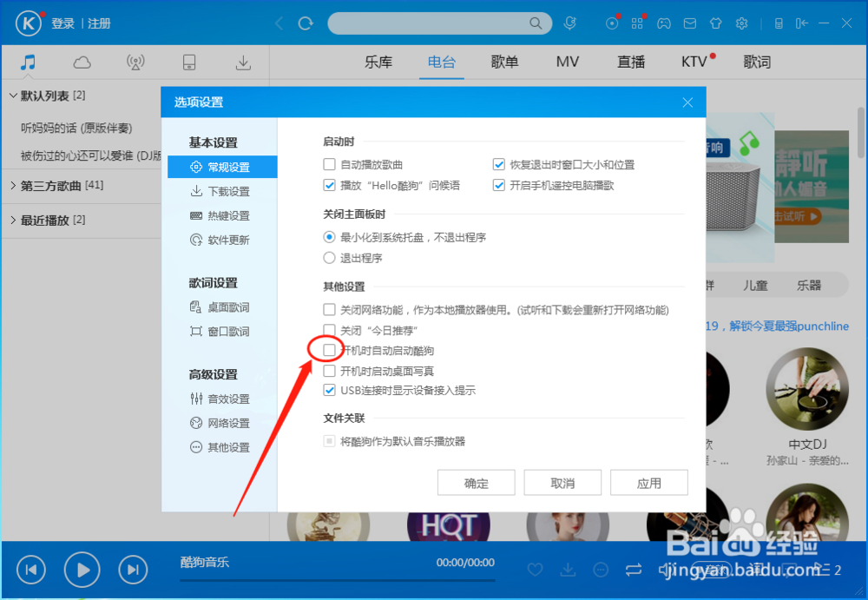Play the previous track
The height and width of the screenshot is (600, 868).
[31, 569]
